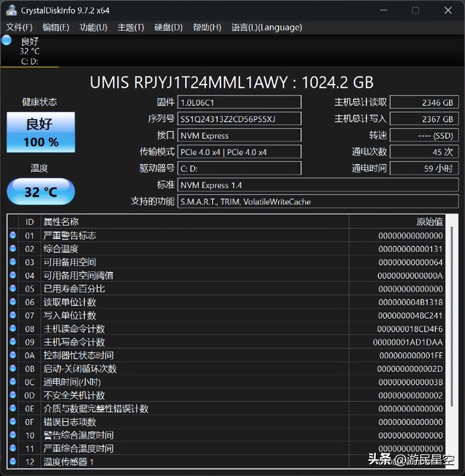Open the 文件(F) menu
Viewport: 465px width, 476px height.
pos(19,27)
